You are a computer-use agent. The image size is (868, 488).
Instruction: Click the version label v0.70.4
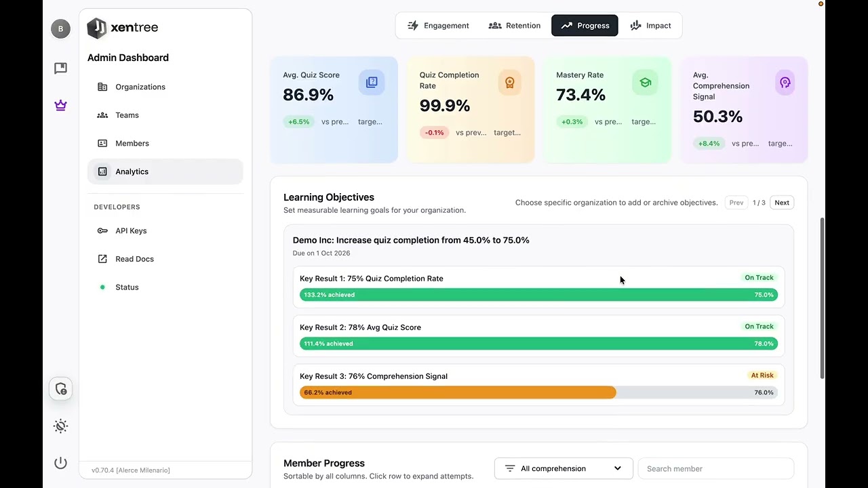(131, 470)
